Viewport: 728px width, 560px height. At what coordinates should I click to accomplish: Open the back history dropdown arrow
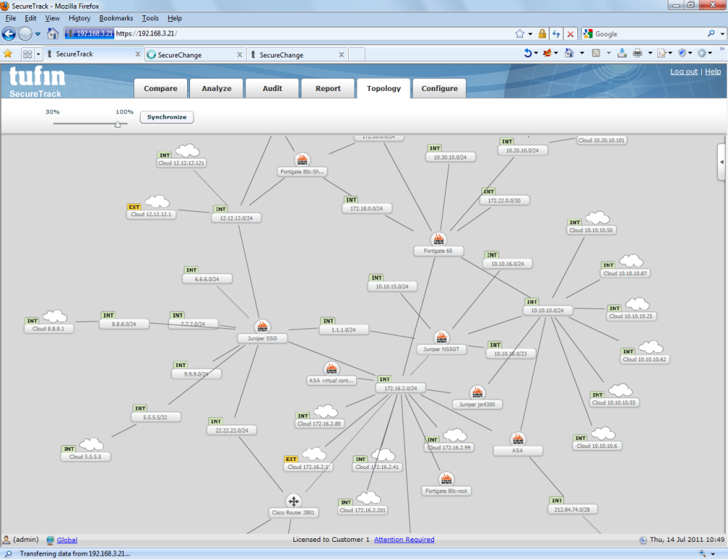point(38,33)
